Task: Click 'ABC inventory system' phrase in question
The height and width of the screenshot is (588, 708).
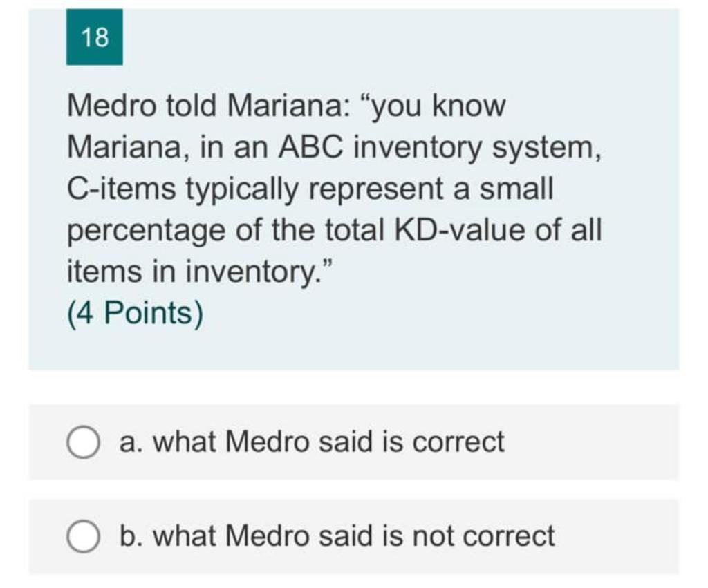Action: pyautogui.click(x=439, y=148)
